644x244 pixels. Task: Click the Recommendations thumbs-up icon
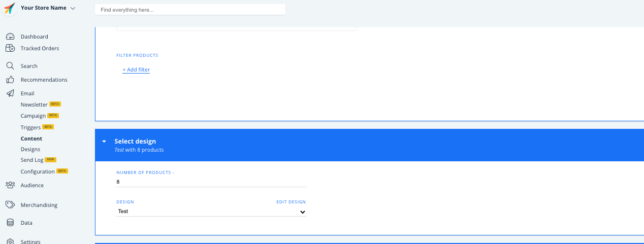pos(10,80)
